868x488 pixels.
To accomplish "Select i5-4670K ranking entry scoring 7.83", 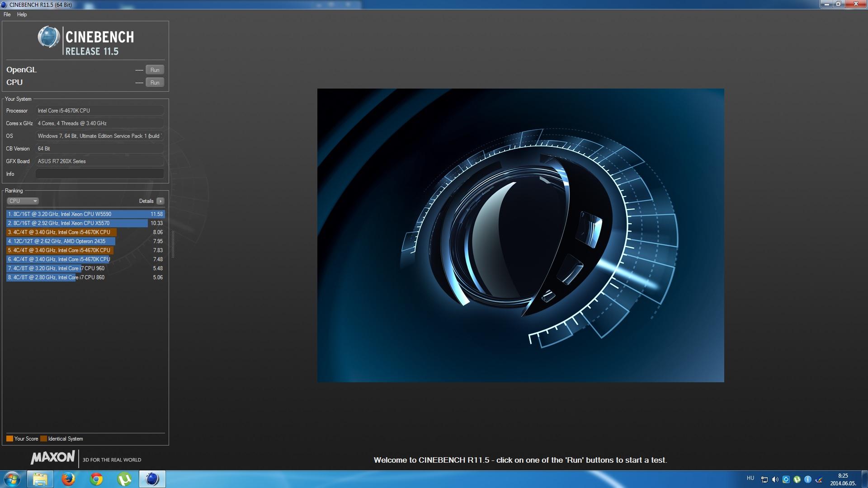I will tap(85, 250).
